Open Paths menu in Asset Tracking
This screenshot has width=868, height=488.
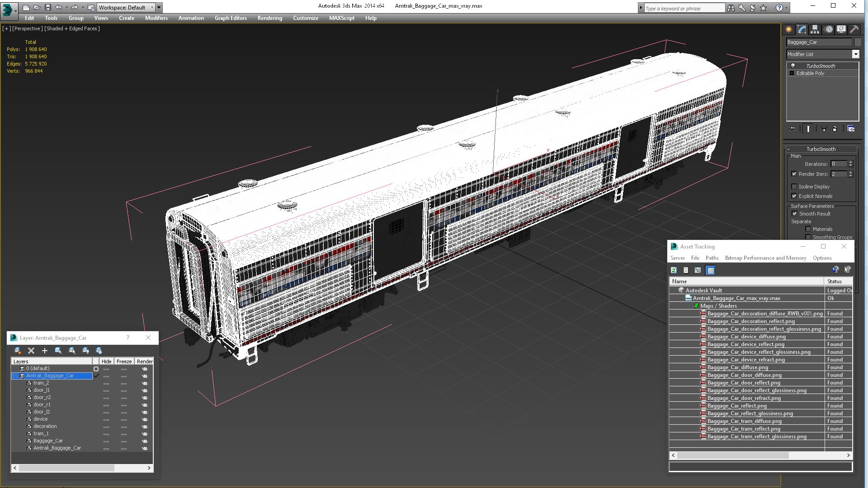[x=712, y=258]
